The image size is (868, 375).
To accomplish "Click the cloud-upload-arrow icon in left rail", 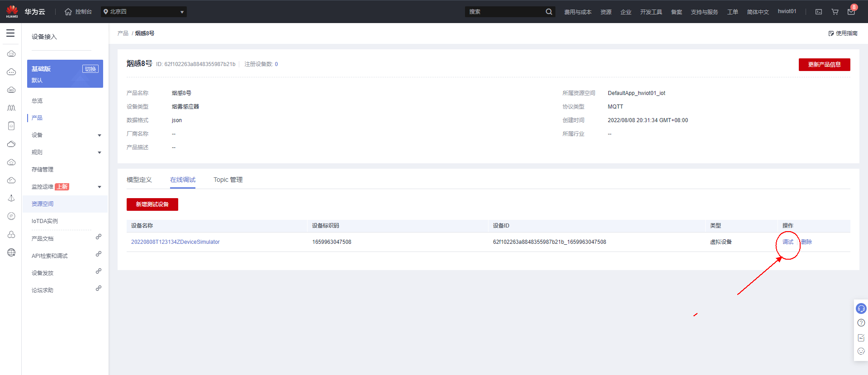I will pos(11,162).
